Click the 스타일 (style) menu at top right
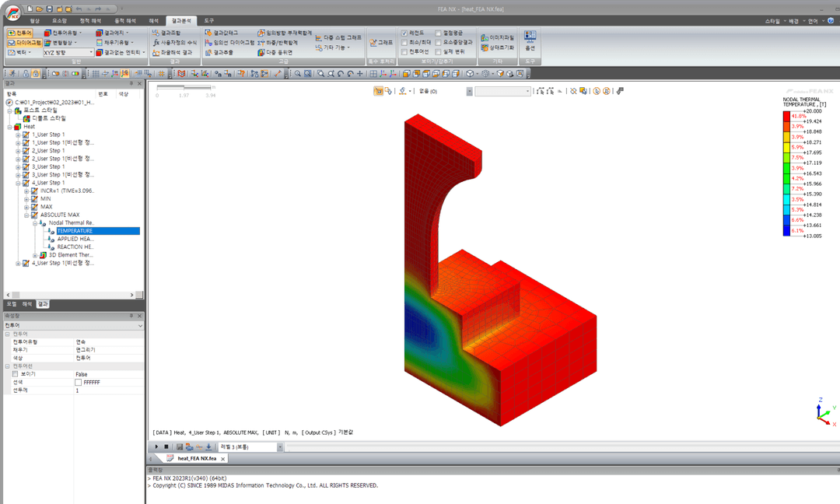 click(772, 21)
